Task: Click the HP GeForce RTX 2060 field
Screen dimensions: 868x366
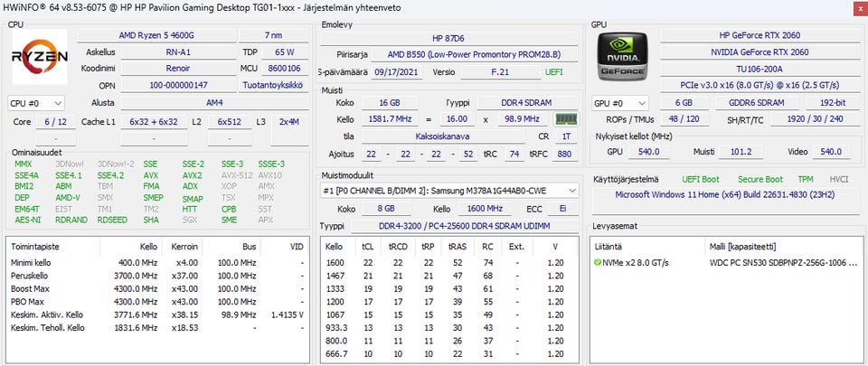Action: [x=759, y=35]
